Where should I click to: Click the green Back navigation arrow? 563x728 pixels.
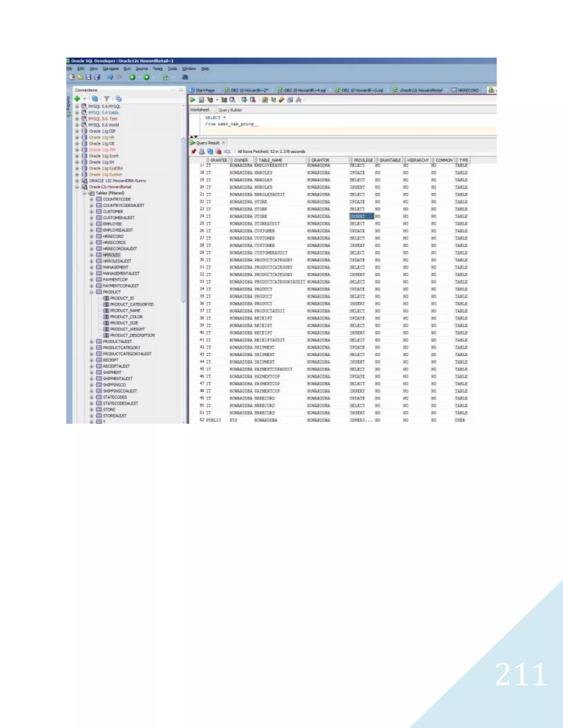[x=133, y=77]
